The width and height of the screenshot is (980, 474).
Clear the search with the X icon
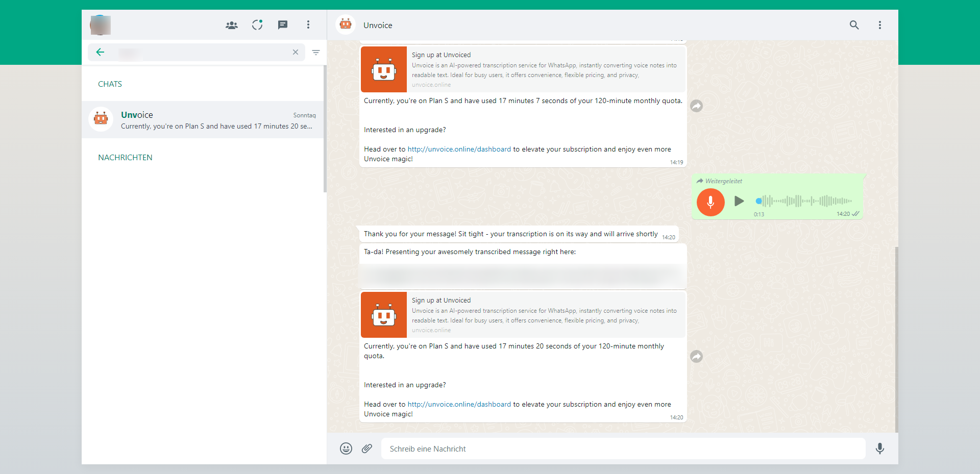coord(296,52)
